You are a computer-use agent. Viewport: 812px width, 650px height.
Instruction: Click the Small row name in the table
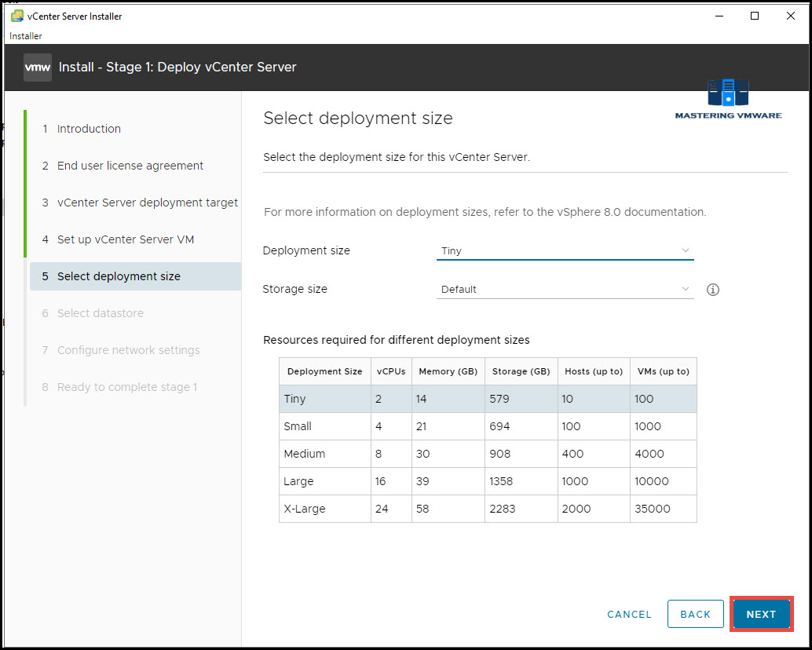pos(298,426)
